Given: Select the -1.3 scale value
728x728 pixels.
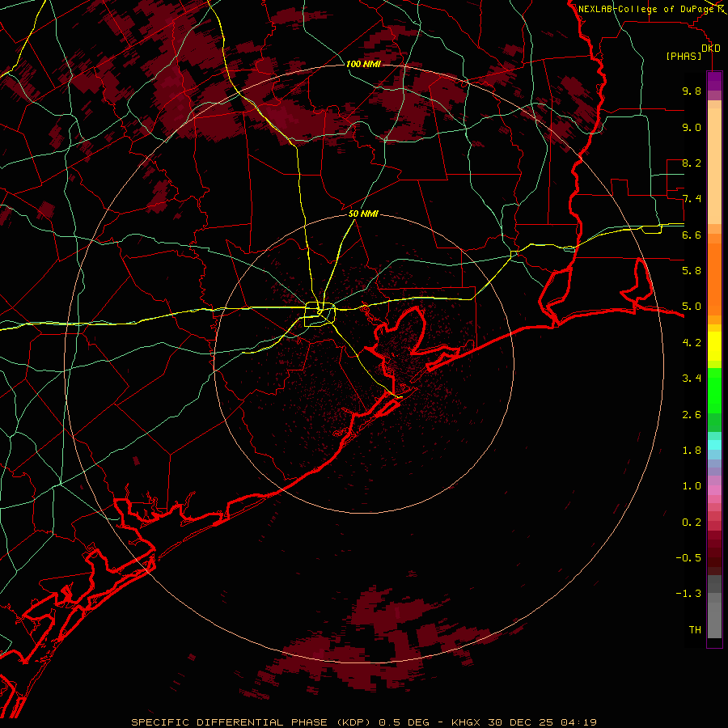Looking at the screenshot, I should coord(688,594).
